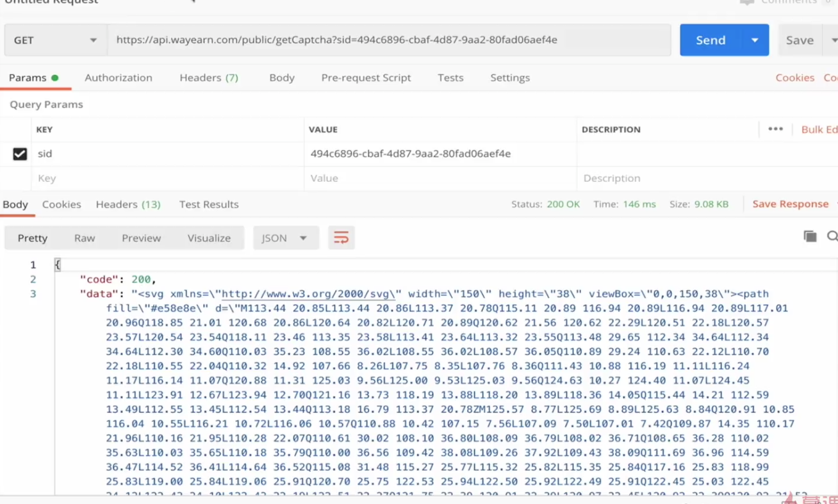838x504 pixels.
Task: Select the Raw response view
Action: pos(85,238)
